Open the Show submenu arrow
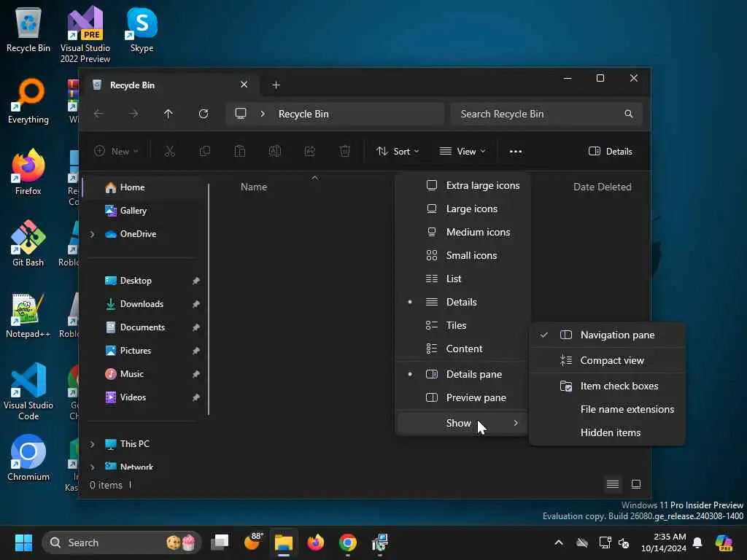This screenshot has height=560, width=747. pos(516,423)
